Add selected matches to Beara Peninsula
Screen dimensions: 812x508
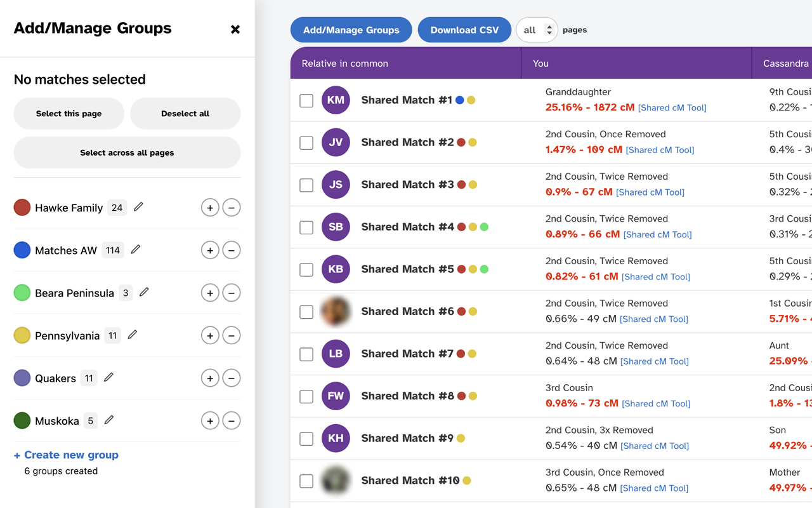click(x=210, y=293)
